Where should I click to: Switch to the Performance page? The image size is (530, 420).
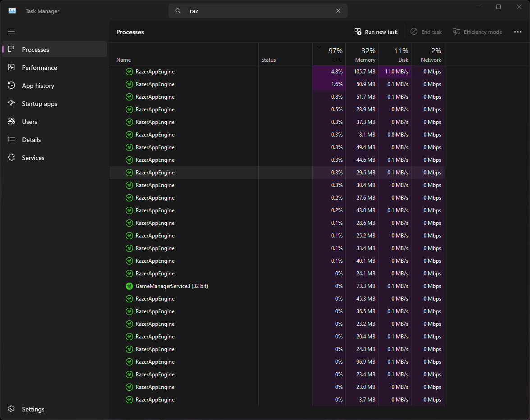pos(55,68)
